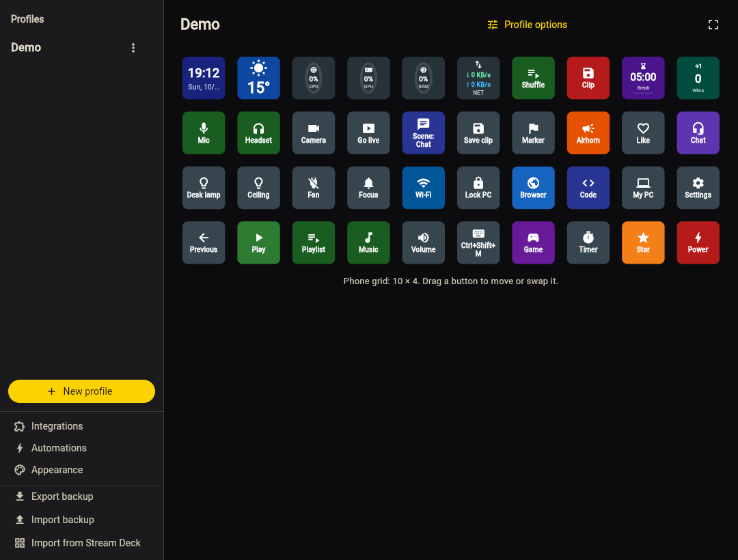Select the GPU usage tile
This screenshot has height=560, width=738.
(368, 78)
